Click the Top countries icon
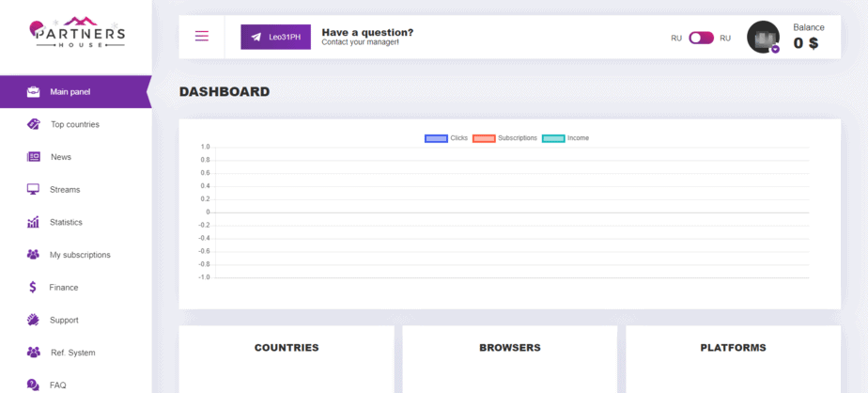 pos(33,124)
